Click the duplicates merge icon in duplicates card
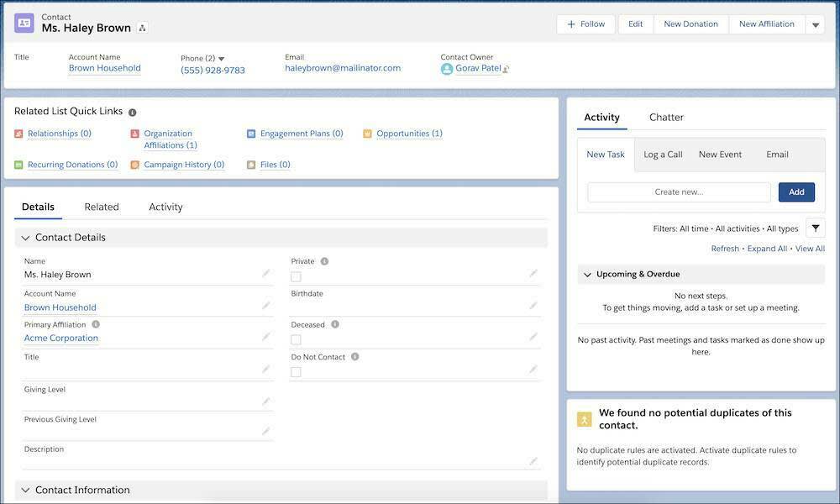Image resolution: width=840 pixels, height=504 pixels. tap(584, 419)
